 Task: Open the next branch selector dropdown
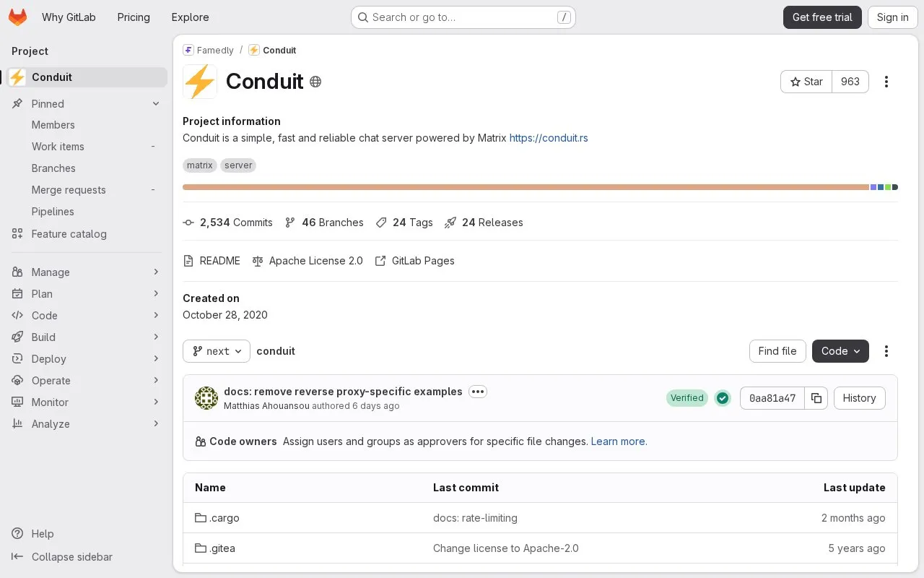click(x=217, y=351)
